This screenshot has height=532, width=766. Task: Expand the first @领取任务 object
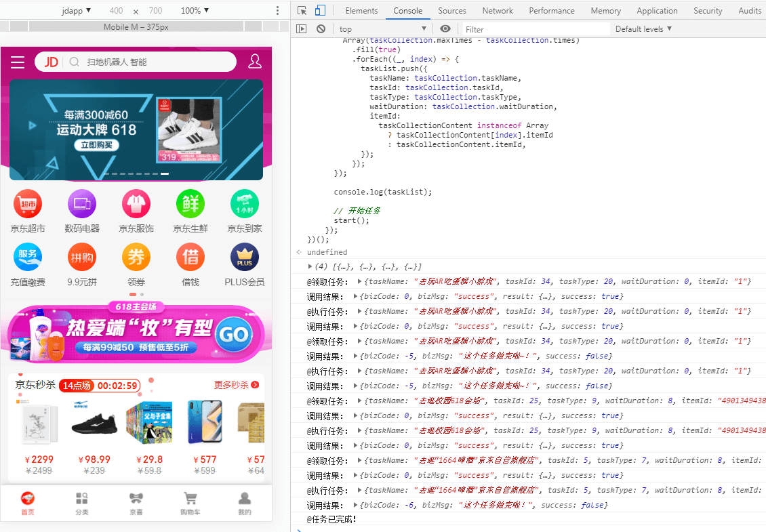359,281
